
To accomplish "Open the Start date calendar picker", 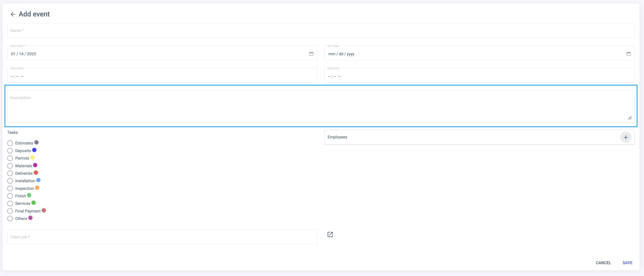I will click(311, 54).
